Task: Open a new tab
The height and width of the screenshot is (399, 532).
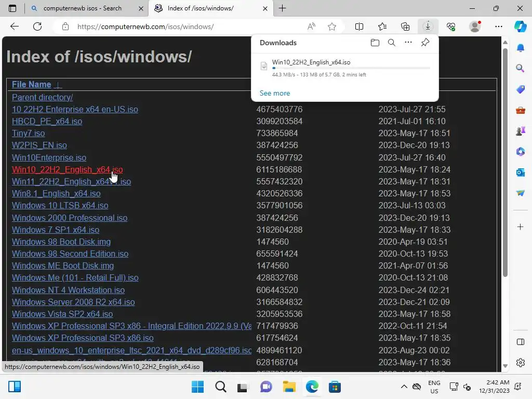Action: [x=282, y=8]
